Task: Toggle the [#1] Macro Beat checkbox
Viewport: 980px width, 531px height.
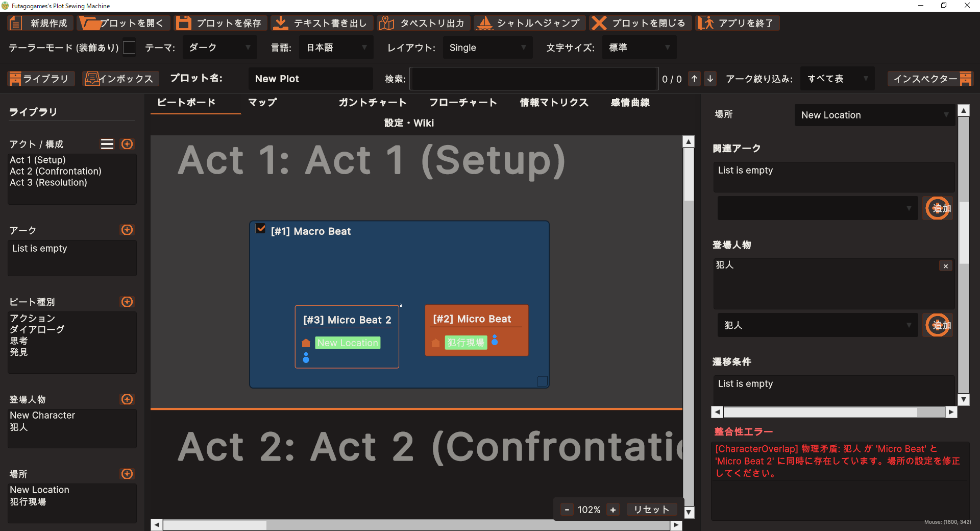Action: coord(261,229)
